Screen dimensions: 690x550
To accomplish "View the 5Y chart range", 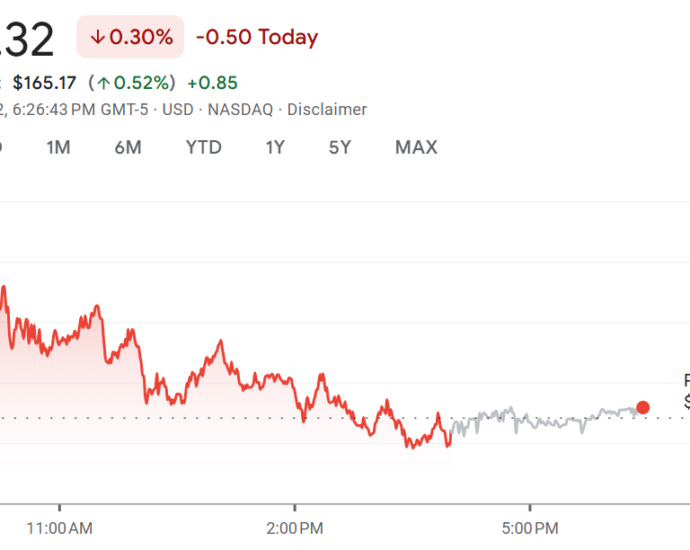I will pyautogui.click(x=340, y=148).
